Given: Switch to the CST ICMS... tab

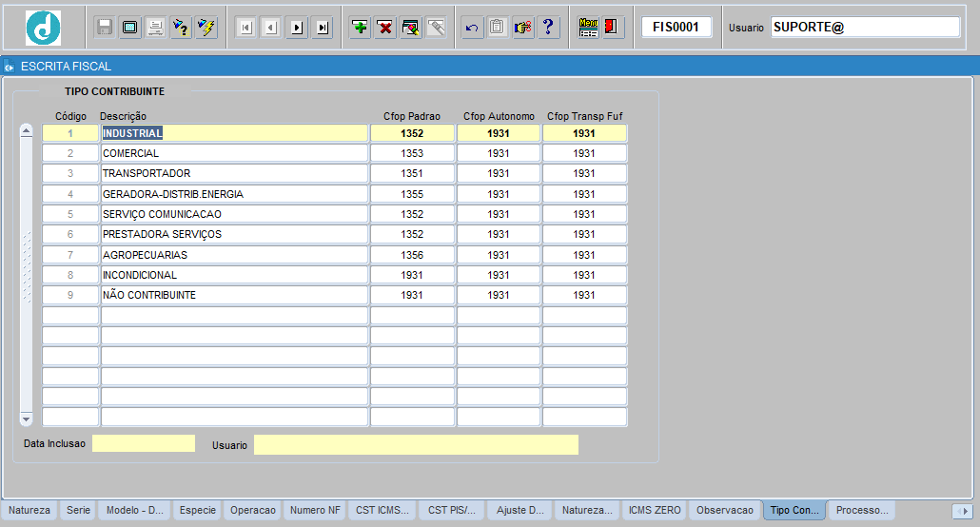Looking at the screenshot, I should tap(382, 510).
